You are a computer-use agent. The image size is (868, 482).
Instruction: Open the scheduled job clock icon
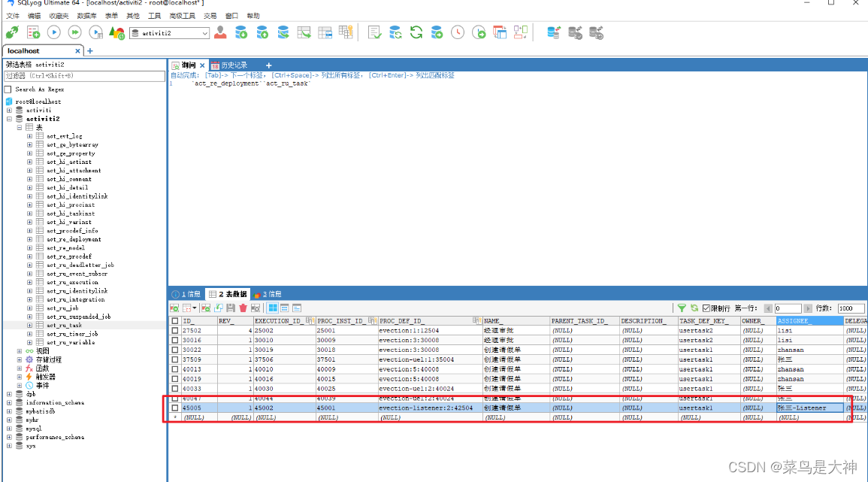tap(458, 32)
